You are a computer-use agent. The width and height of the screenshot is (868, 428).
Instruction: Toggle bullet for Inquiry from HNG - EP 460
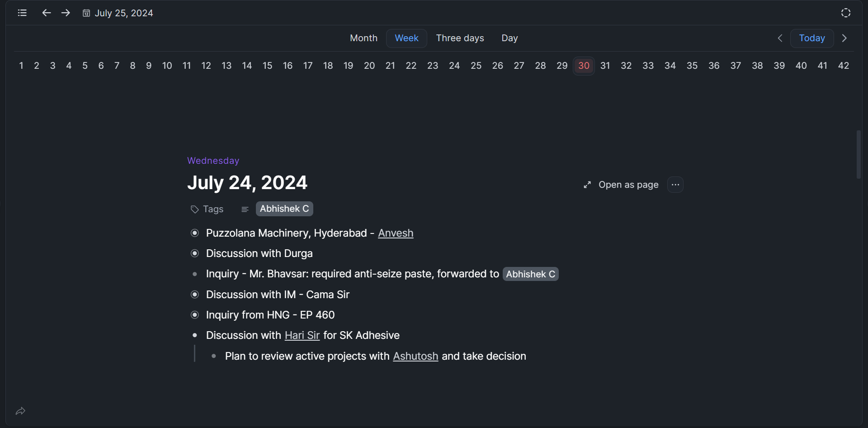[195, 315]
